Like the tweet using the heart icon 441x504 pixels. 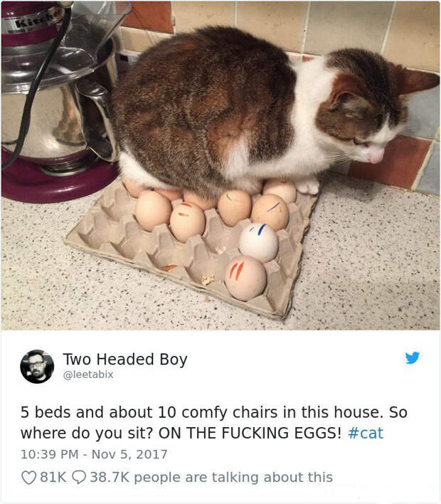(28, 478)
